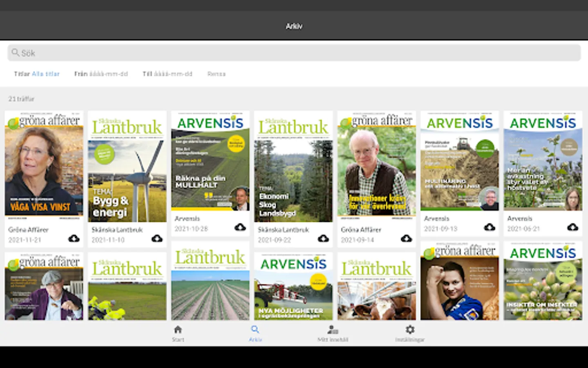Screen dimensions: 588x368
Task: Tap the Start home icon
Action: (x=178, y=330)
